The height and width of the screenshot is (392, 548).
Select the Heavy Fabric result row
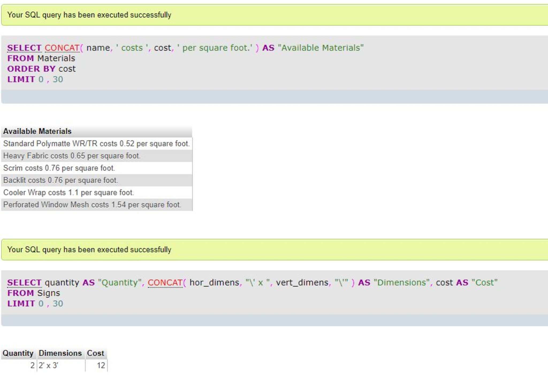pos(72,156)
